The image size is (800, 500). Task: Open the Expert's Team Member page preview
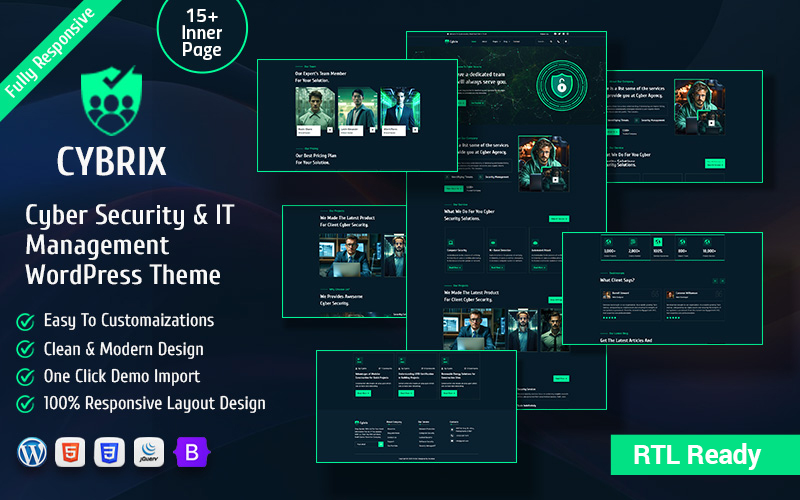click(x=357, y=115)
